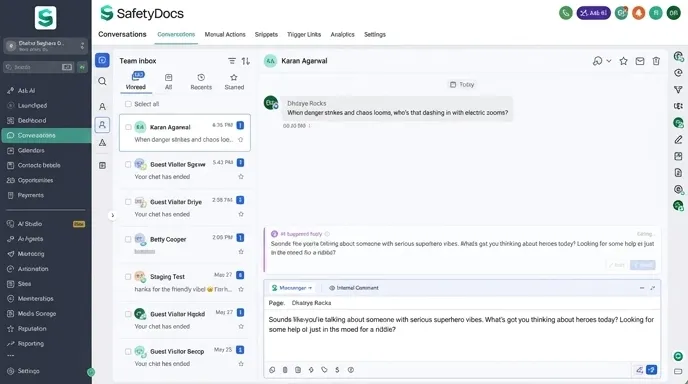Image resolution: width=688 pixels, height=384 pixels.
Task: Send the message with blue send button
Action: click(652, 370)
